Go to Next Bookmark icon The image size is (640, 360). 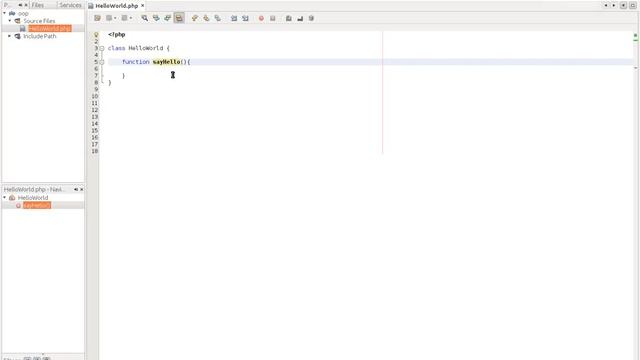tap(206, 18)
